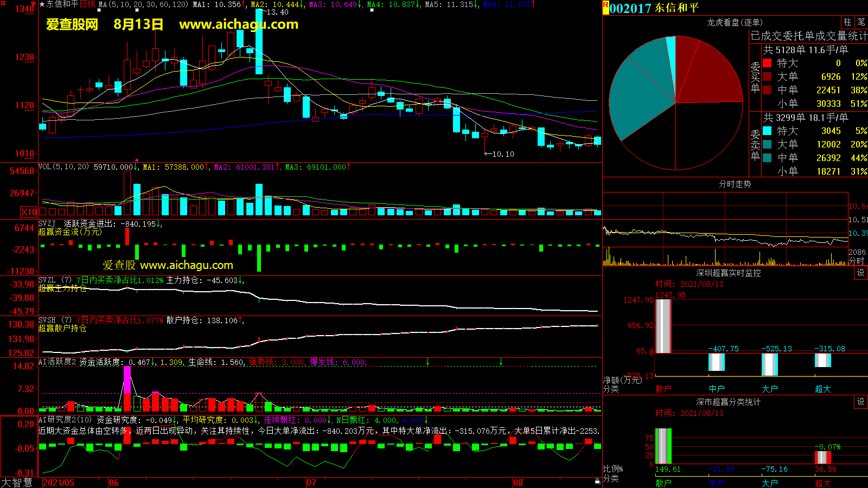Screen dimensions: 868x488
Task: Switch pie view to 柱 bar mode
Action: coord(847,22)
